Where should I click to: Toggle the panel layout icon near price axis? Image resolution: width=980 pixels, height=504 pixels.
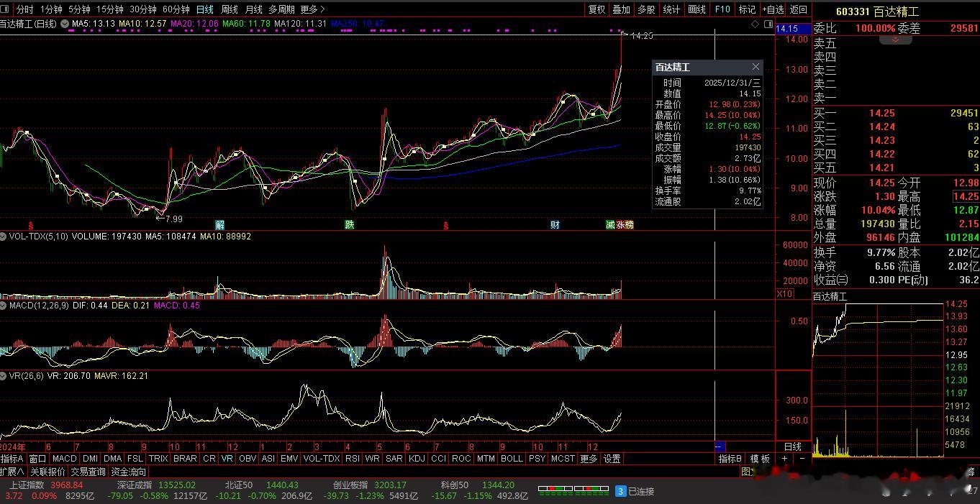point(768,24)
